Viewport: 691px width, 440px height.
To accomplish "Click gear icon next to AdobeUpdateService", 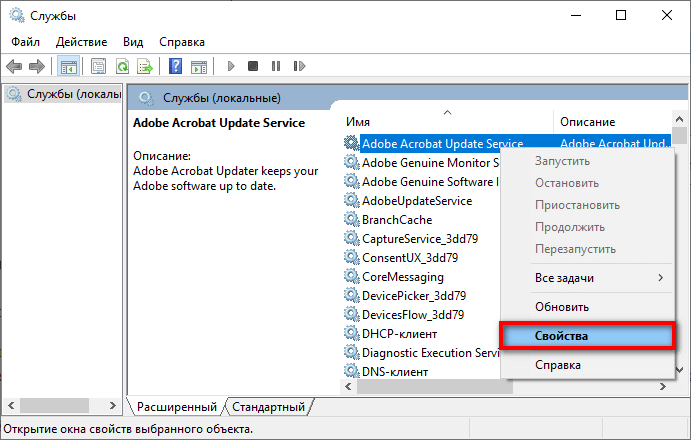I will (x=351, y=200).
